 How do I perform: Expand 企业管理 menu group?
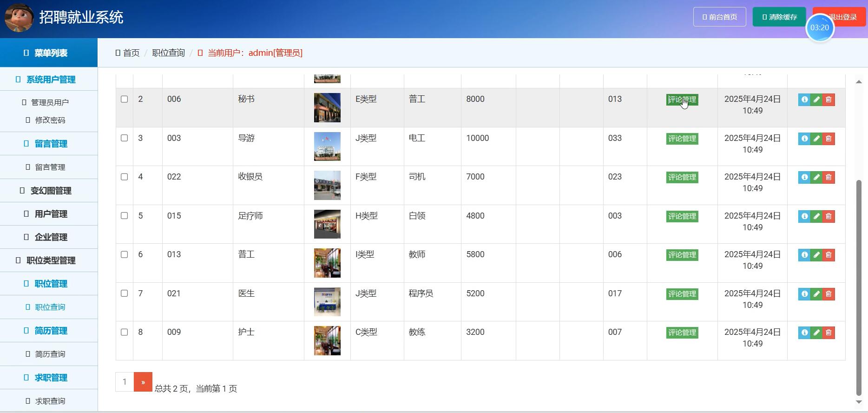point(49,237)
